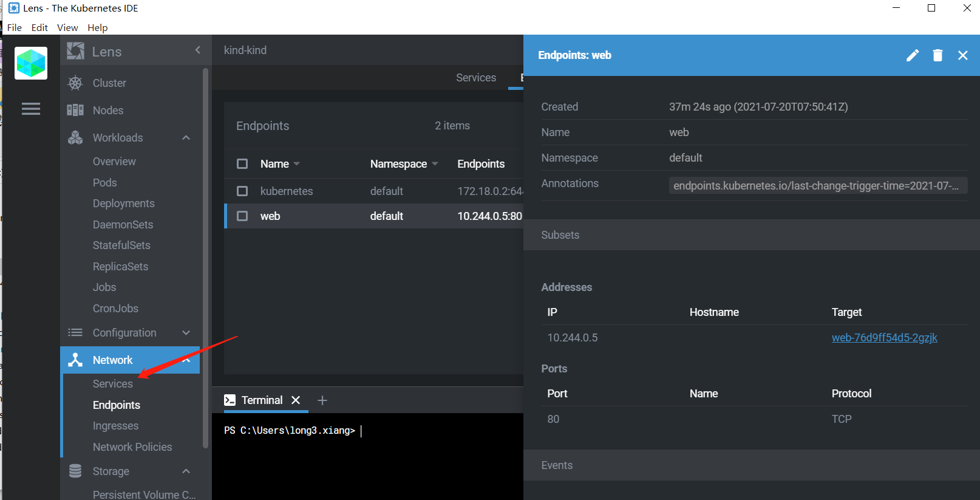Open Jobs under Workloads

104,287
